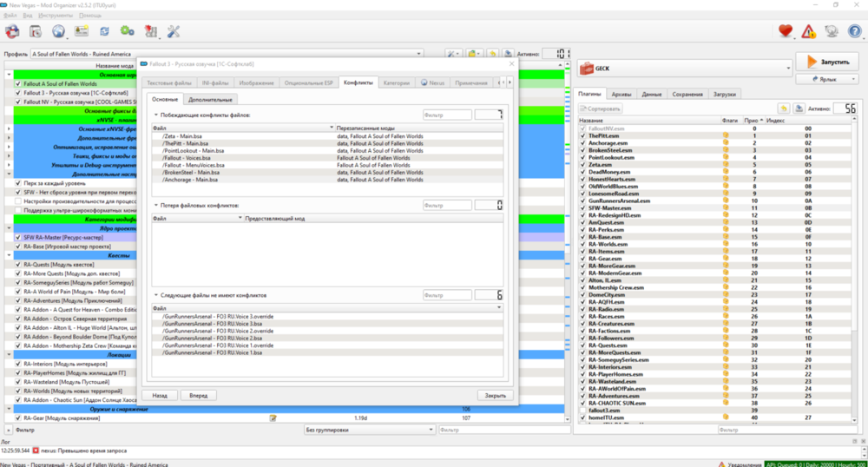Open the Без группировки grouping dropdown
Image resolution: width=868 pixels, height=467 pixels.
(369, 430)
